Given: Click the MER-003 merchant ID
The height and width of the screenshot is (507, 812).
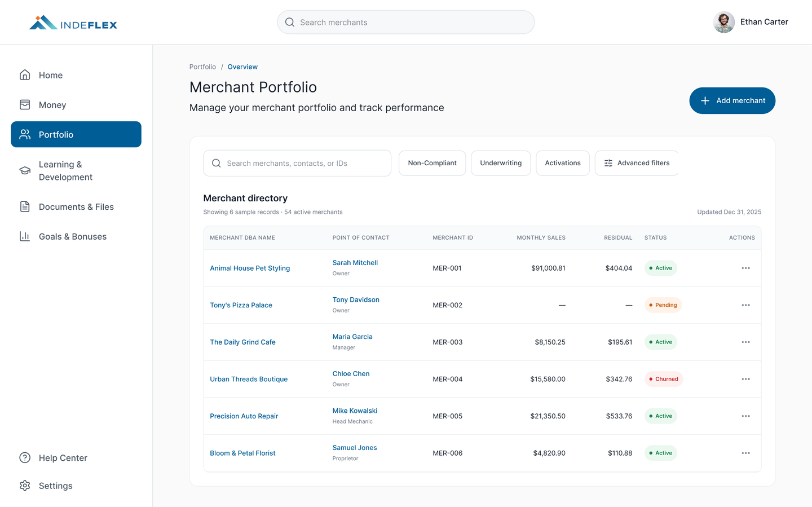Looking at the screenshot, I should pos(448,342).
